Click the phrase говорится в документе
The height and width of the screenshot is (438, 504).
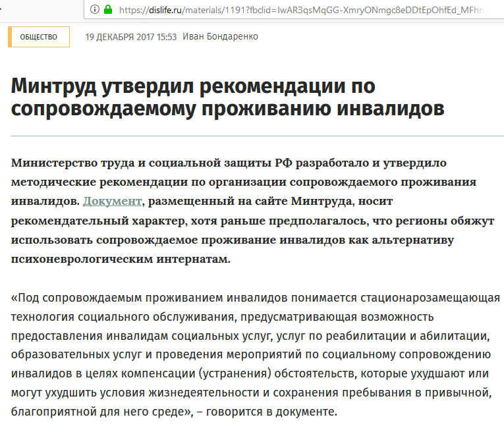click(x=271, y=412)
